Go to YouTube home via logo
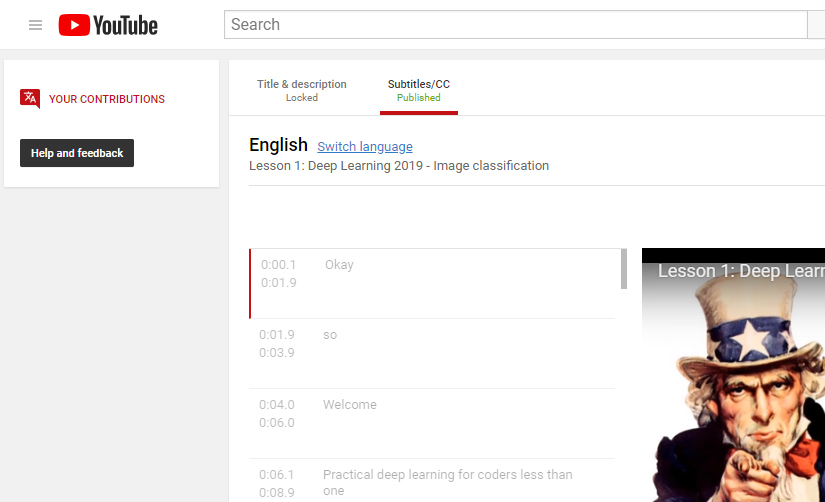 (108, 25)
